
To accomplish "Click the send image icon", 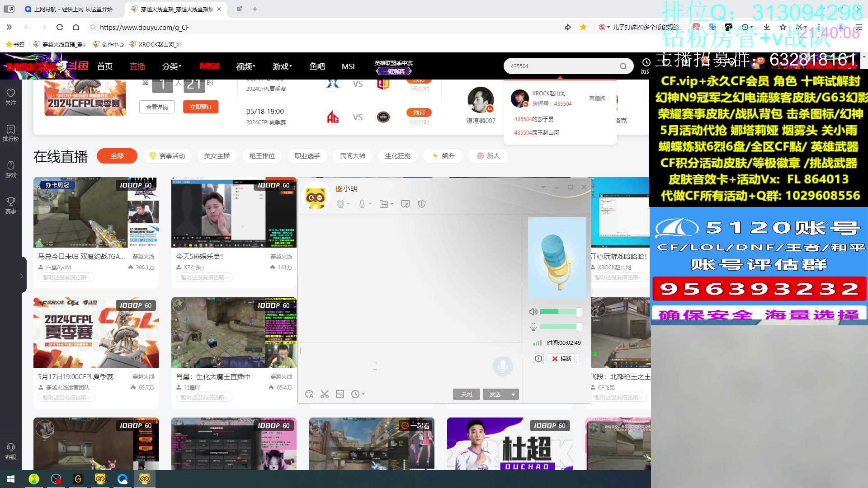I will click(x=340, y=394).
